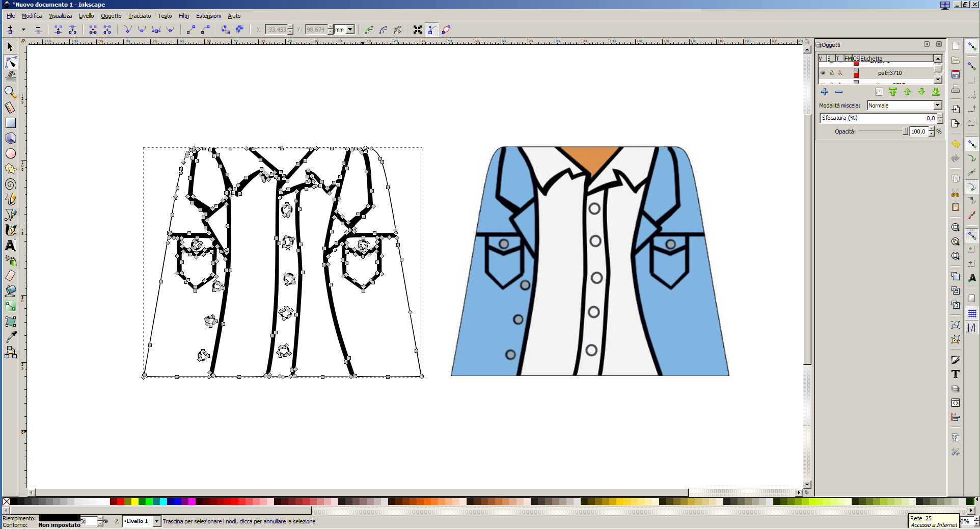The width and height of the screenshot is (980, 530).
Task: Click the Opacità slider handle
Action: coord(905,131)
